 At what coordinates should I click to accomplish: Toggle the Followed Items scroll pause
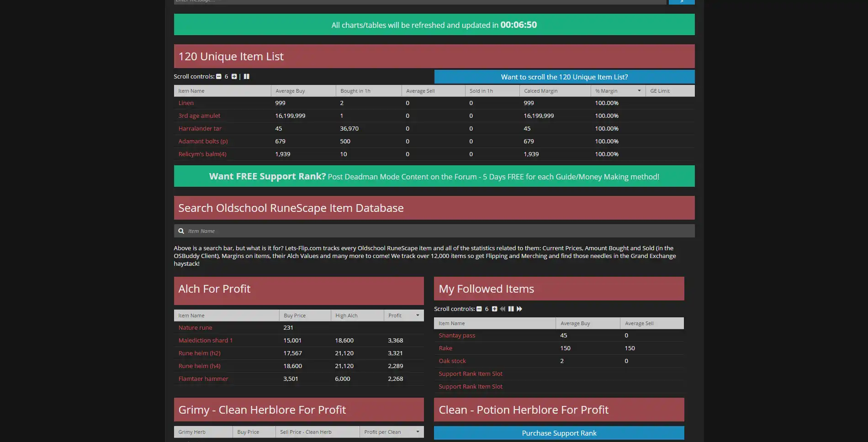pyautogui.click(x=511, y=309)
